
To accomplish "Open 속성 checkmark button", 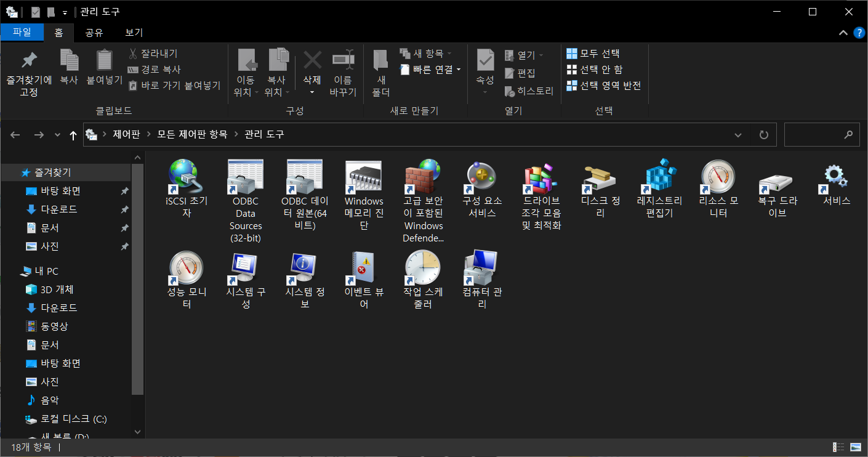I will coord(485,60).
